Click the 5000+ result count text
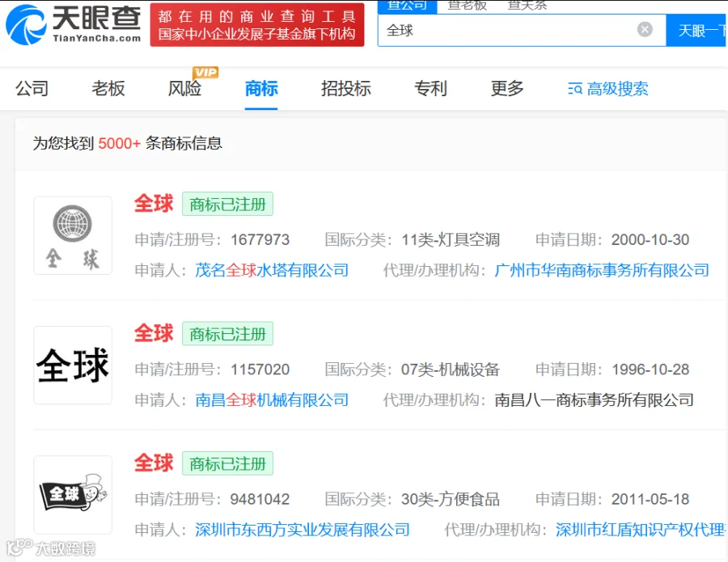 pyautogui.click(x=120, y=143)
